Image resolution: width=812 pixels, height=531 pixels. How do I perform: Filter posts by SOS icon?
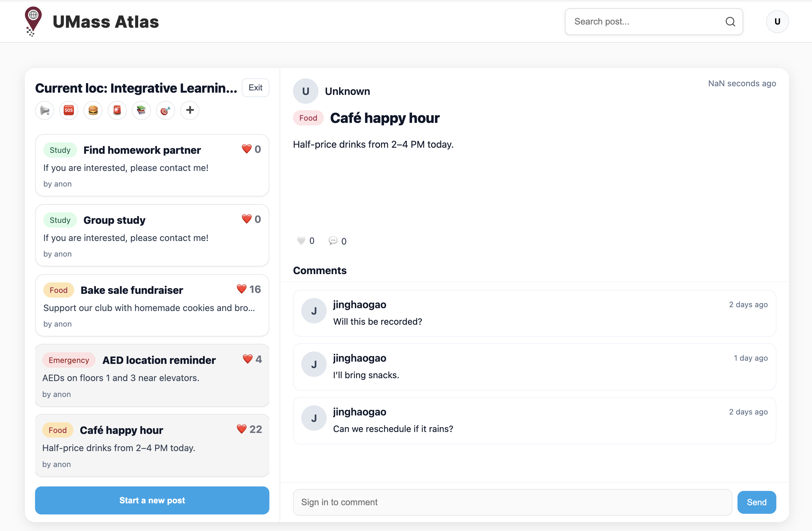pos(68,110)
